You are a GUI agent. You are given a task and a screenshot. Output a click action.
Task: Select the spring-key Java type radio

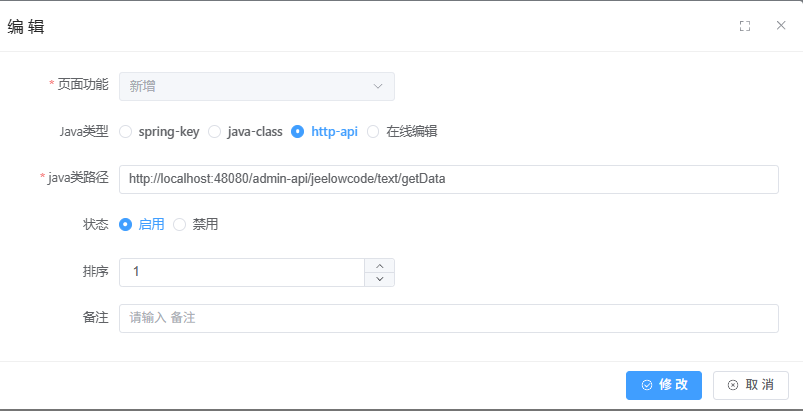[126, 131]
